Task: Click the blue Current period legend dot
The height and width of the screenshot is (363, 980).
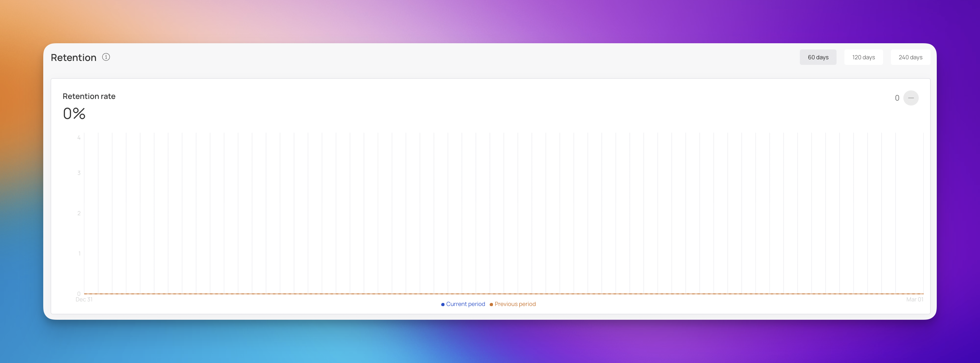Action: click(443, 304)
